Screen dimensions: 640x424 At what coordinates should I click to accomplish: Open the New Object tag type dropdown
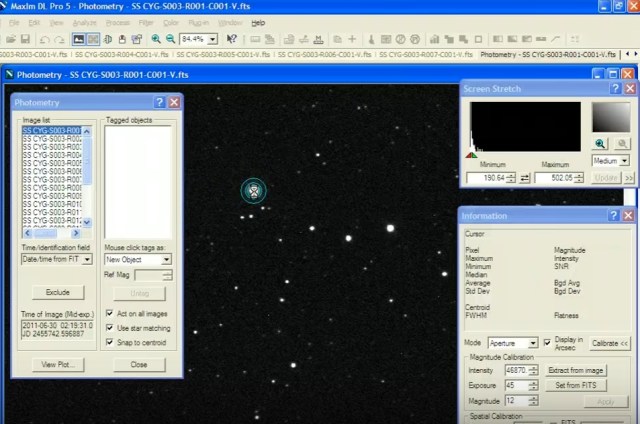click(x=166, y=259)
